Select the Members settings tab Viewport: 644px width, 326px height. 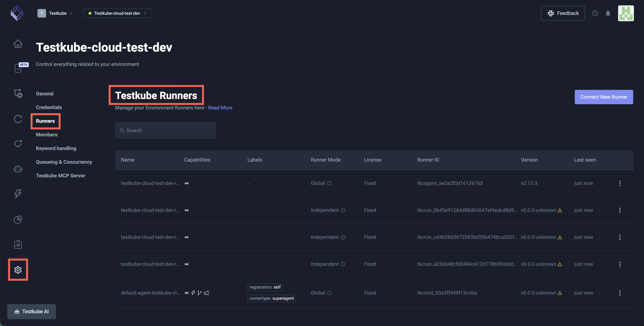[x=46, y=135]
